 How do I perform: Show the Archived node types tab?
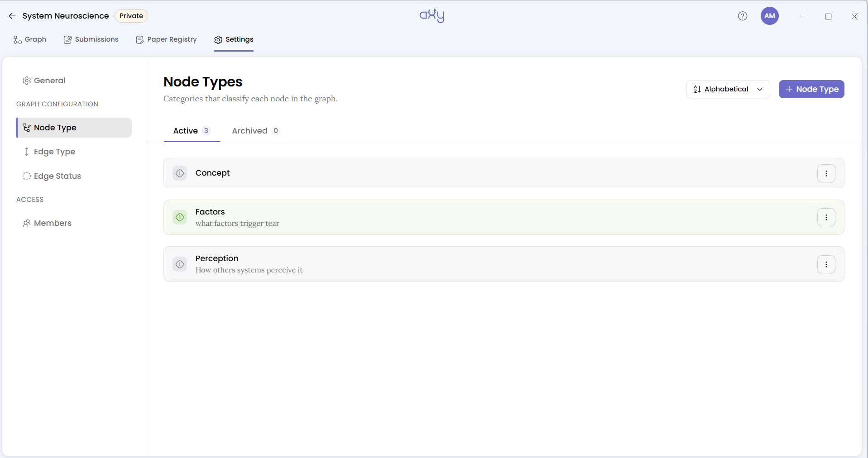point(256,131)
